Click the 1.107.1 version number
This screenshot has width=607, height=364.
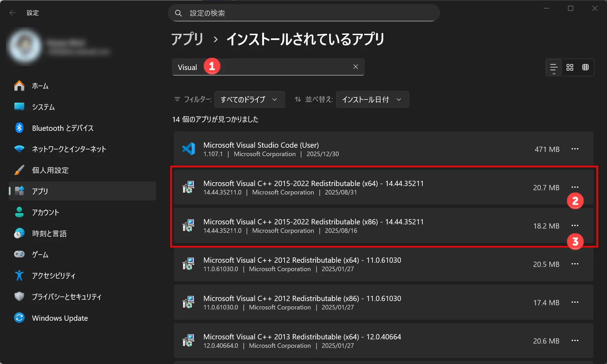[x=213, y=154]
